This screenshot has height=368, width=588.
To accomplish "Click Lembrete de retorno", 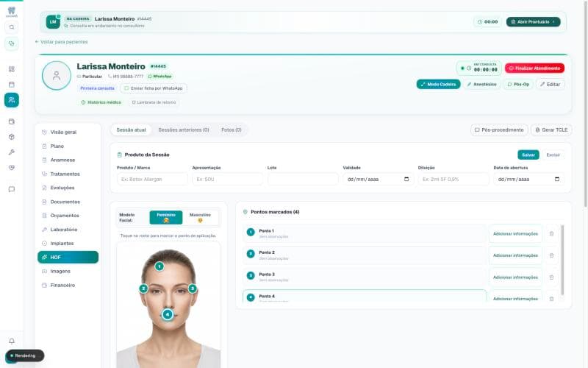I will [154, 102].
